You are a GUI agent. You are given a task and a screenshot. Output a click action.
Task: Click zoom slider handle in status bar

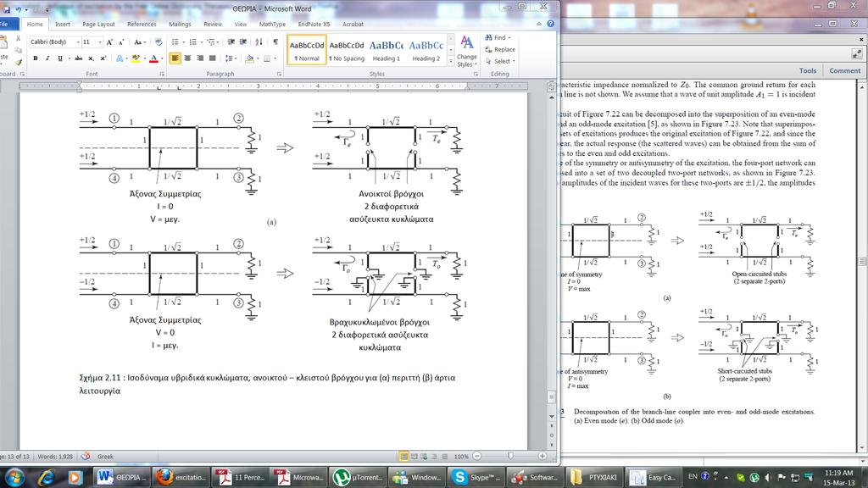[x=510, y=456]
